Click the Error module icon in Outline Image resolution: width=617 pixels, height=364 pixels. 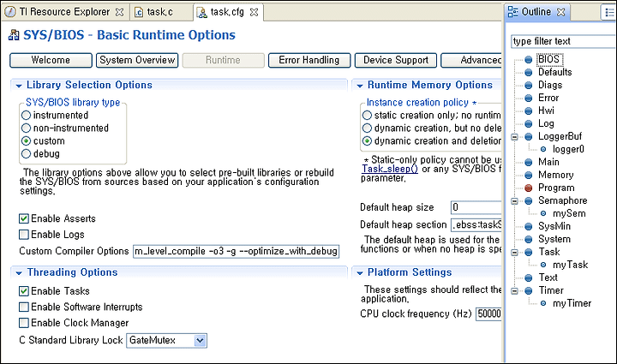pyautogui.click(x=529, y=98)
